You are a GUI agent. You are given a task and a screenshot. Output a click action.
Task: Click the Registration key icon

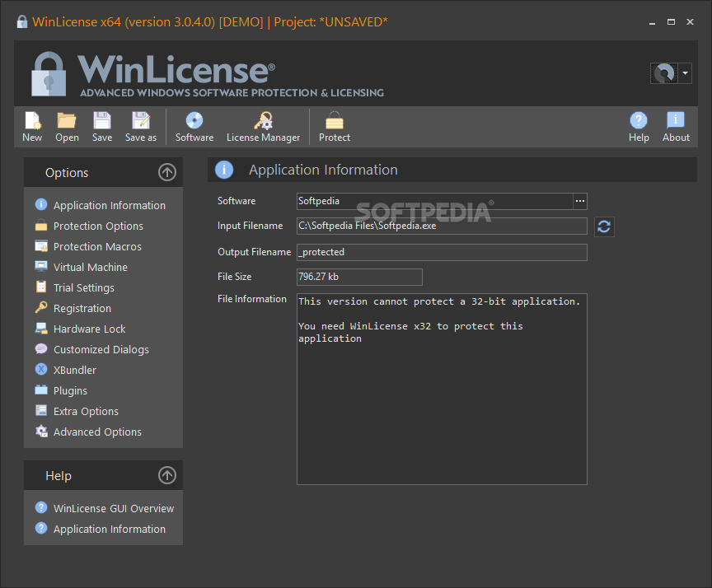point(41,308)
